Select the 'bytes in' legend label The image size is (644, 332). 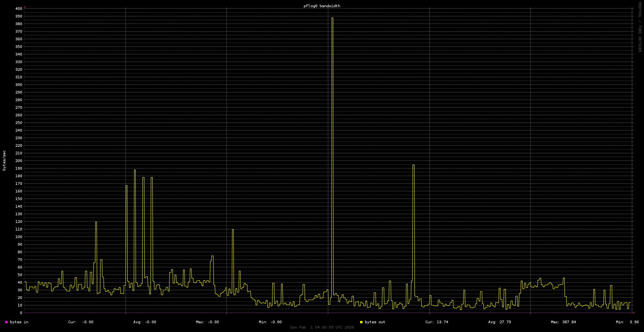(19, 322)
